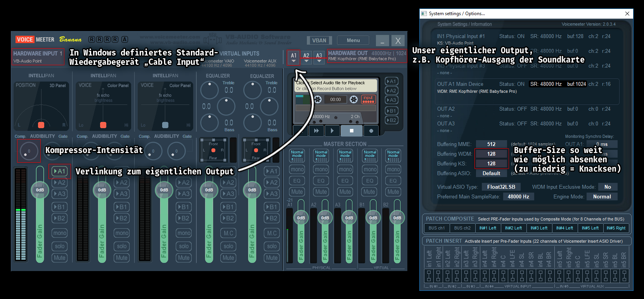Click the Front/Rear surround pad of Voicemeeter VAIO
Viewport: 644px width, 299px height.
coord(213,150)
